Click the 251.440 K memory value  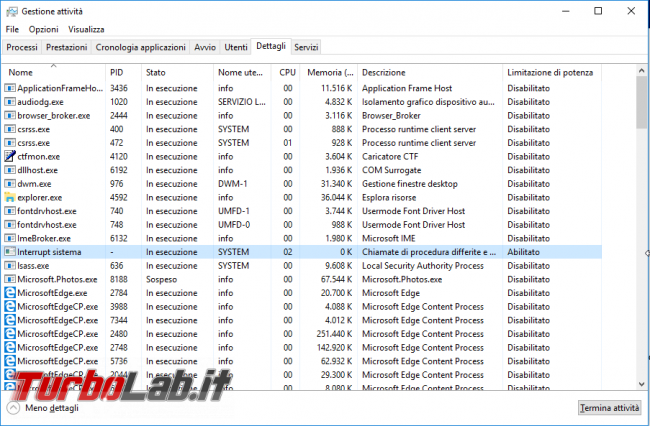334,334
